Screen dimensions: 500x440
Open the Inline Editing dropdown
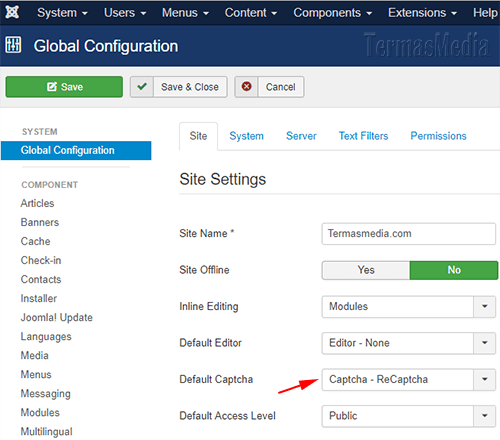coord(409,306)
